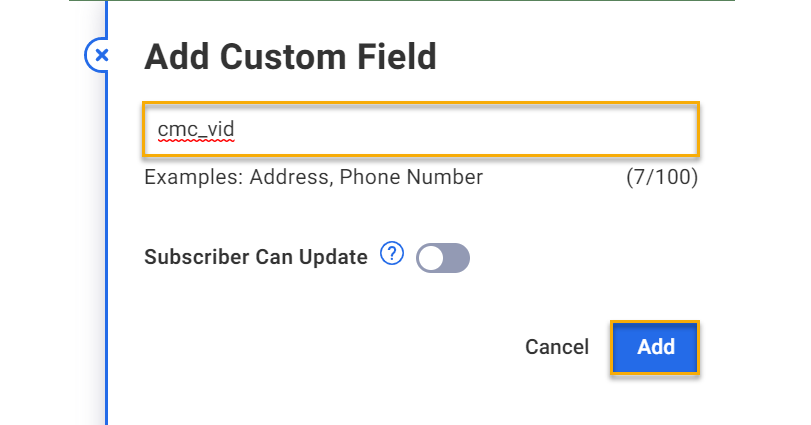This screenshot has height=425, width=811.
Task: Click the help question mark icon
Action: (x=392, y=256)
